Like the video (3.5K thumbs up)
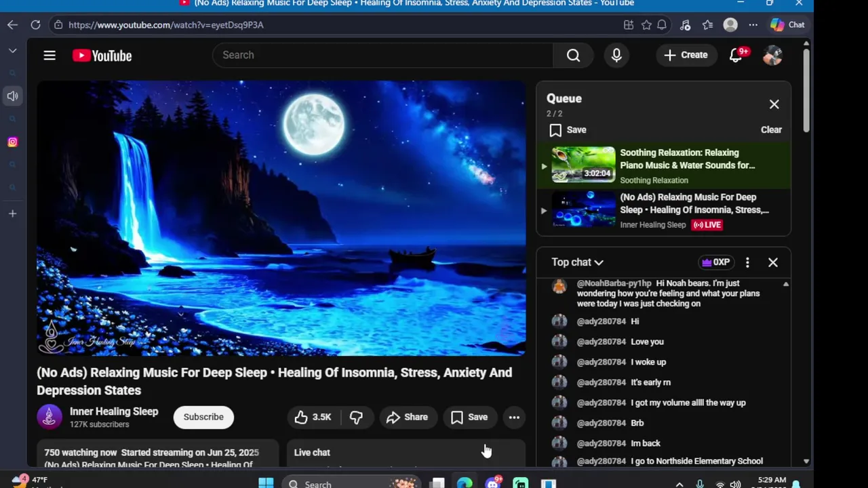Screen dimensions: 868x488 click(313, 417)
